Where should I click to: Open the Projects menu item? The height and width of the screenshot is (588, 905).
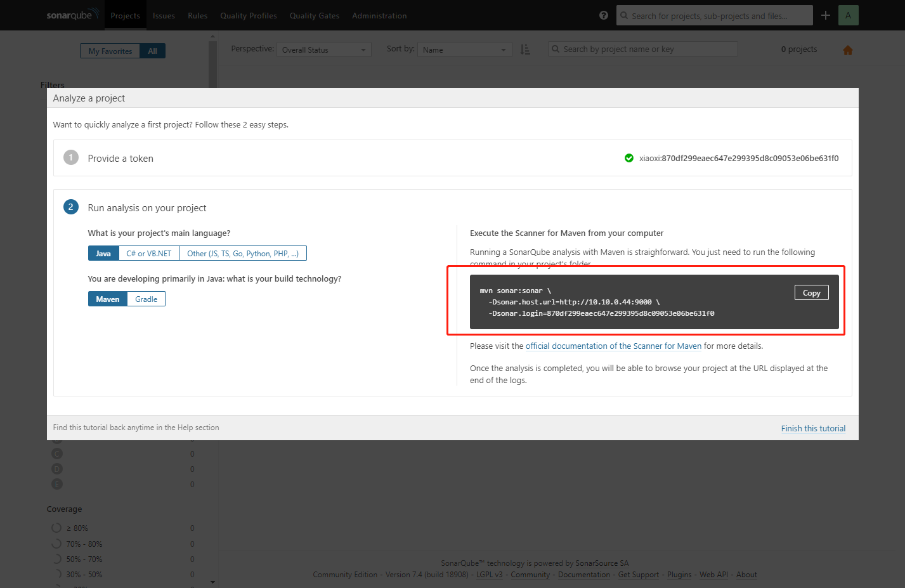(125, 15)
